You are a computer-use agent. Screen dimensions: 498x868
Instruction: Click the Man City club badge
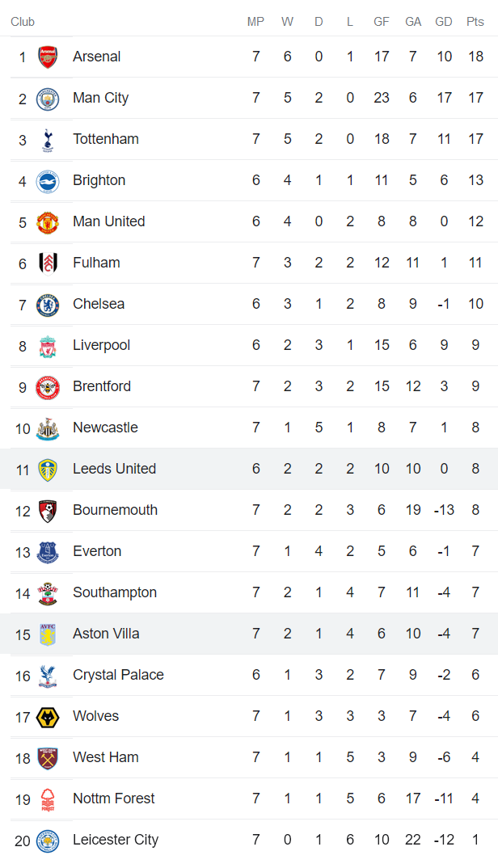(48, 99)
